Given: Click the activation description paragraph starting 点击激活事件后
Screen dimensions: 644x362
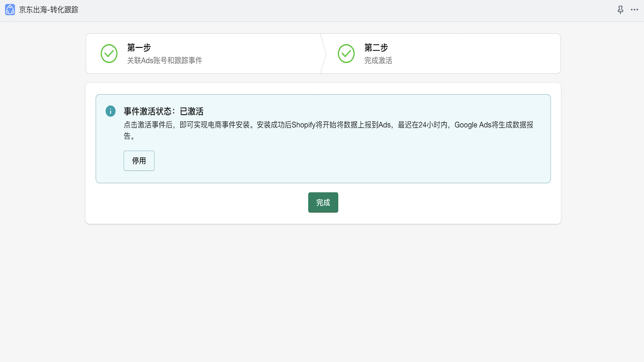Looking at the screenshot, I should (x=328, y=130).
